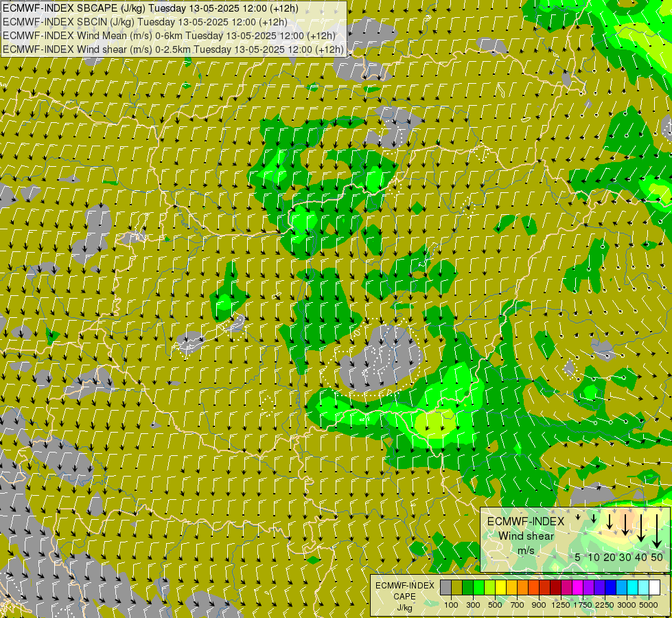The height and width of the screenshot is (618, 672).
Task: Click the 40 m/s wind shear legend arrow
Action: (641, 528)
